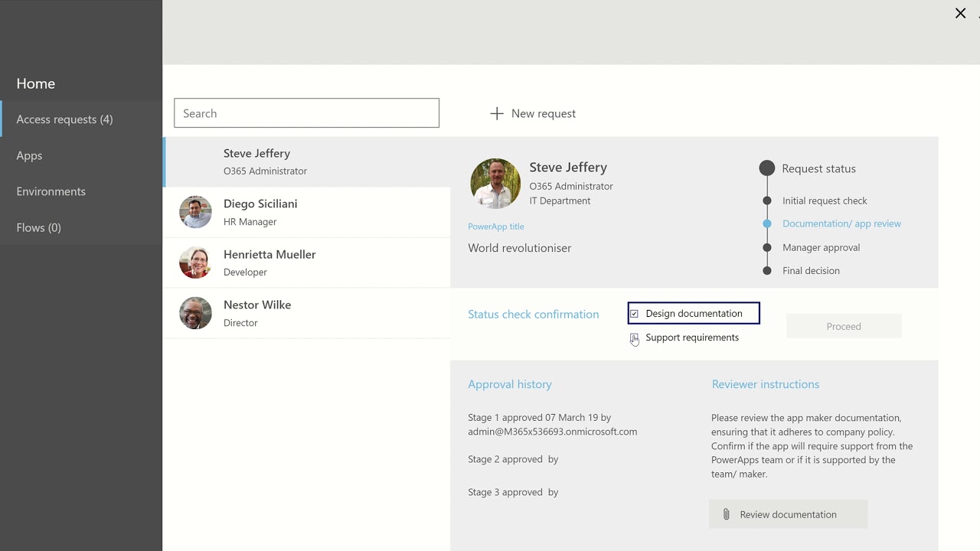Click Diego Siciliani's profile photo
This screenshot has height=551, width=980.
[195, 212]
